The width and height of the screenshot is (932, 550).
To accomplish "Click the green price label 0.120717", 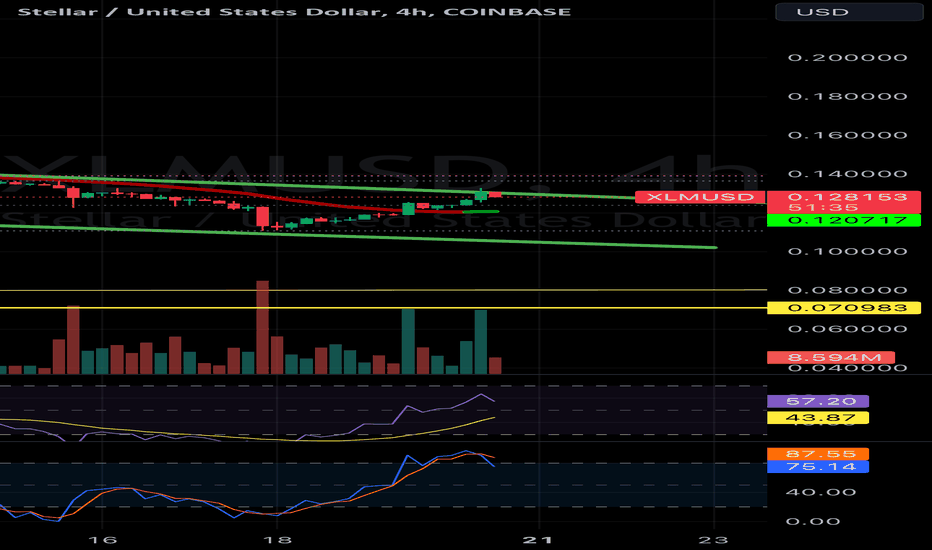I will 844,220.
